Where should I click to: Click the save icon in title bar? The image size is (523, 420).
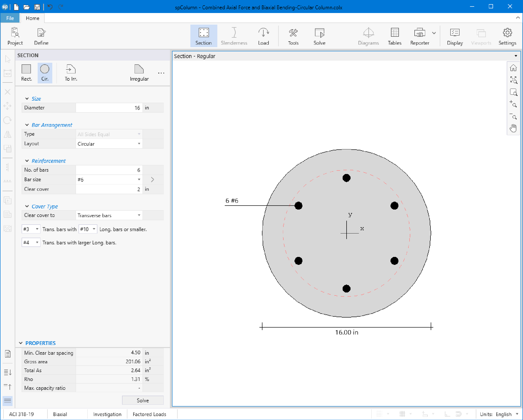pos(37,7)
